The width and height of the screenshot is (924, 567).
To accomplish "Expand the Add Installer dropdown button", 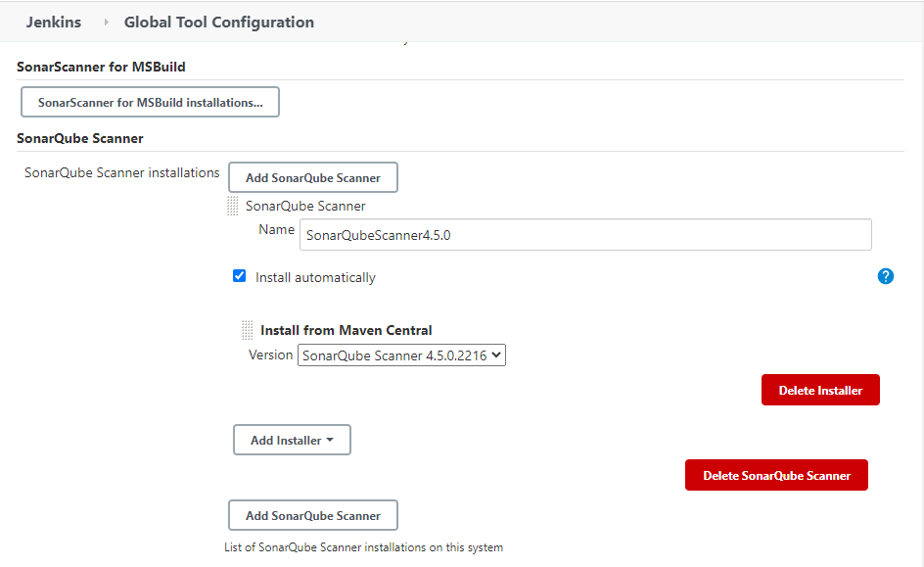I will coord(292,440).
